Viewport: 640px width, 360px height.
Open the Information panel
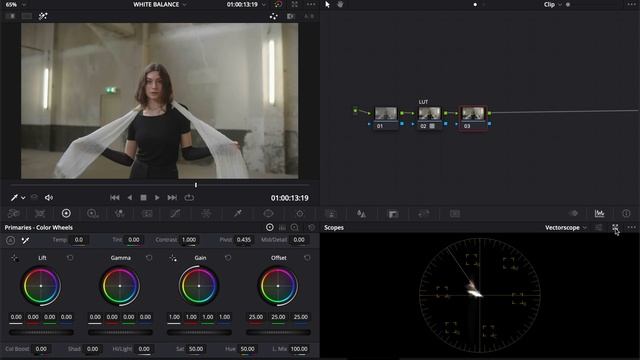tap(626, 213)
